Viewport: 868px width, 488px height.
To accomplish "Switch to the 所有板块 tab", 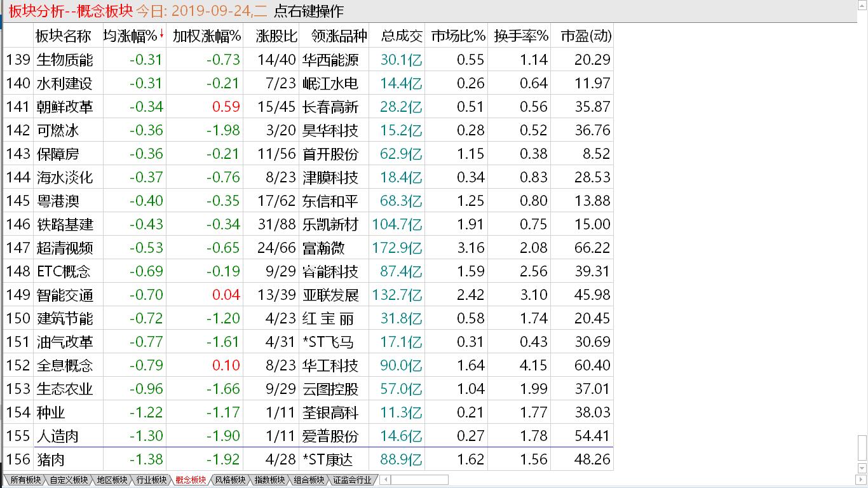I will pos(25,480).
